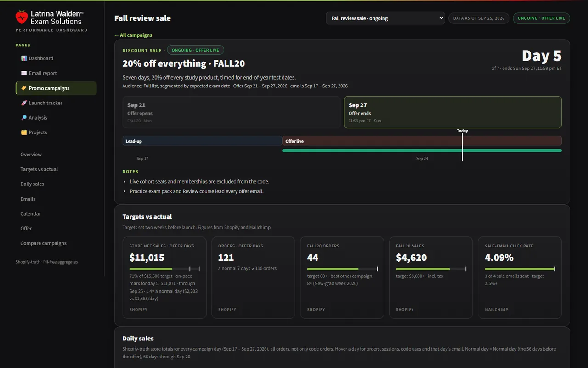The image size is (588, 368).
Task: Select the Sep 21 Offer opens card
Action: click(x=232, y=112)
